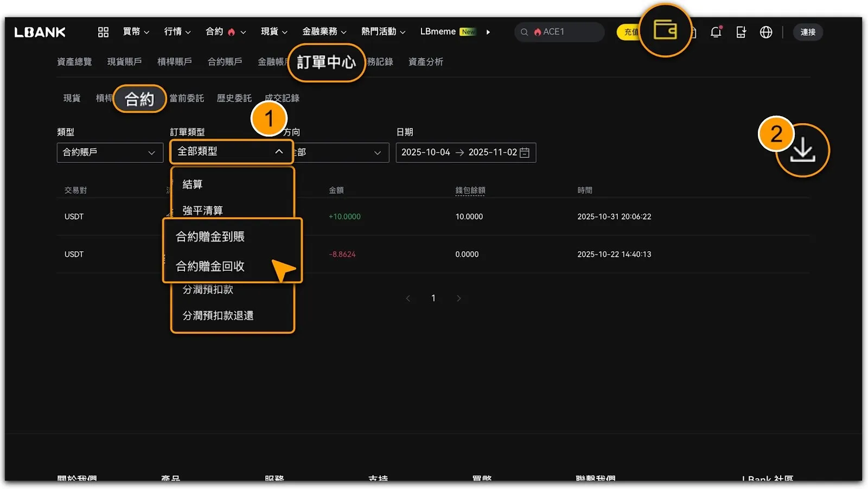Expand the 合約賬戶 type dropdown

110,153
